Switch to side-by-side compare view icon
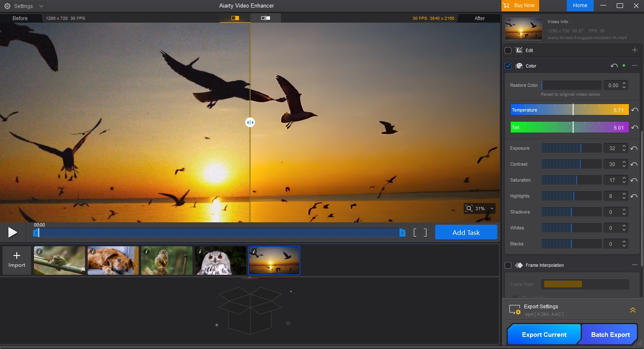The width and height of the screenshot is (644, 349). coord(265,18)
